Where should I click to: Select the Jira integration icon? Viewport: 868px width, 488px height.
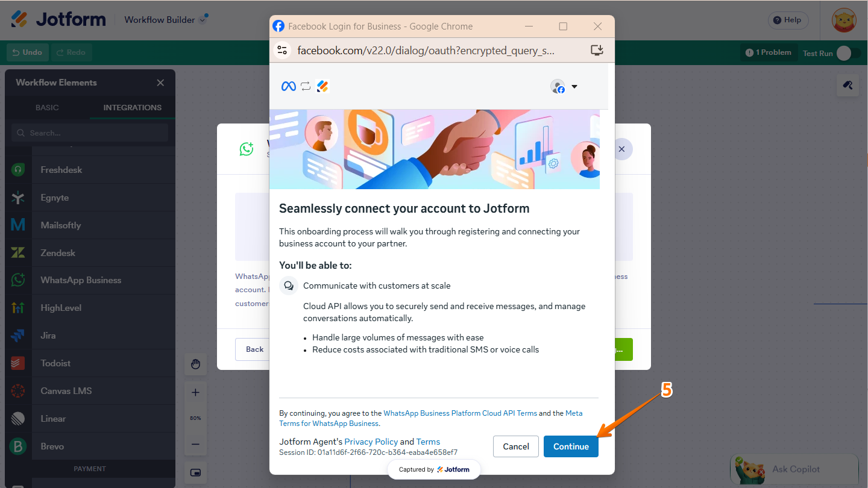(18, 336)
